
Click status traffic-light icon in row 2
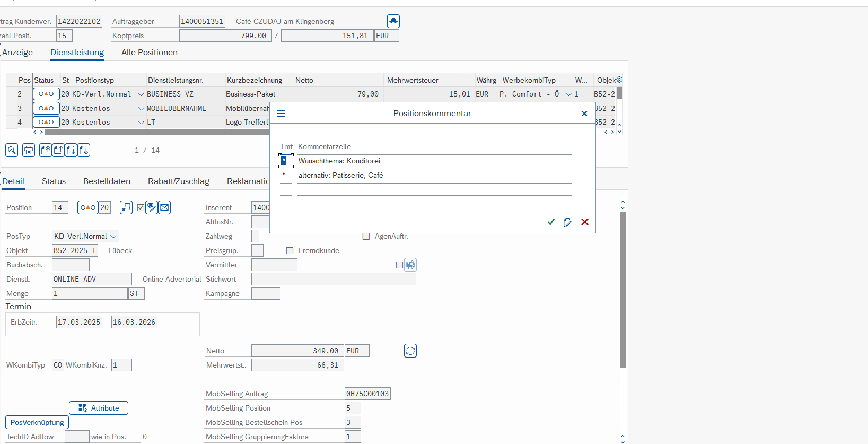click(46, 94)
